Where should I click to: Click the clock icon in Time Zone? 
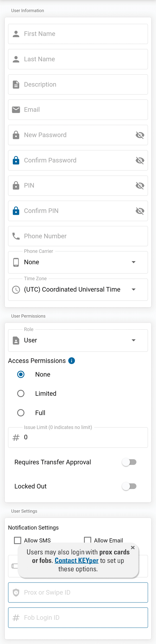click(16, 289)
